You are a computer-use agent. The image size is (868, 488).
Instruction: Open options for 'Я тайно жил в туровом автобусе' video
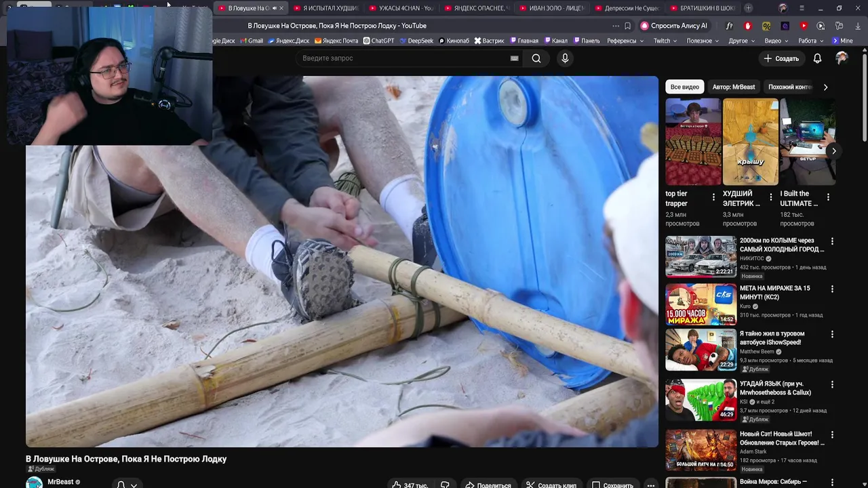pos(832,334)
